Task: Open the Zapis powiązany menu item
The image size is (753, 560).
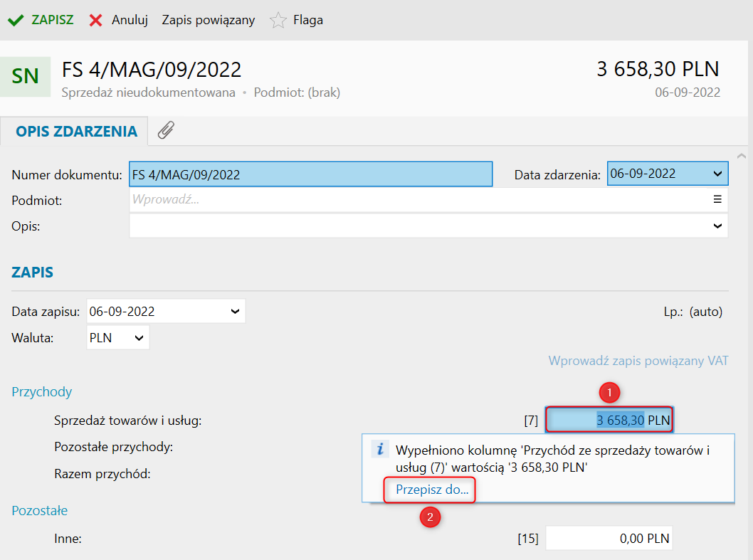Action: (x=209, y=20)
